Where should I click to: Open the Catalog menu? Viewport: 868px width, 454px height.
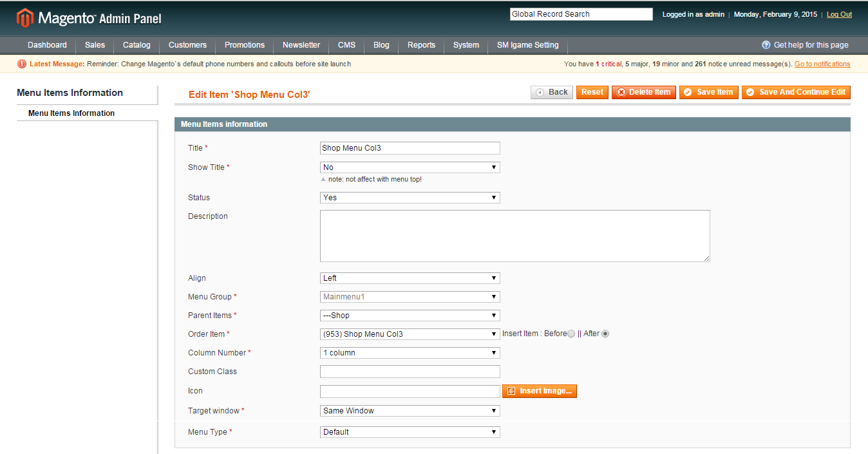(x=137, y=45)
